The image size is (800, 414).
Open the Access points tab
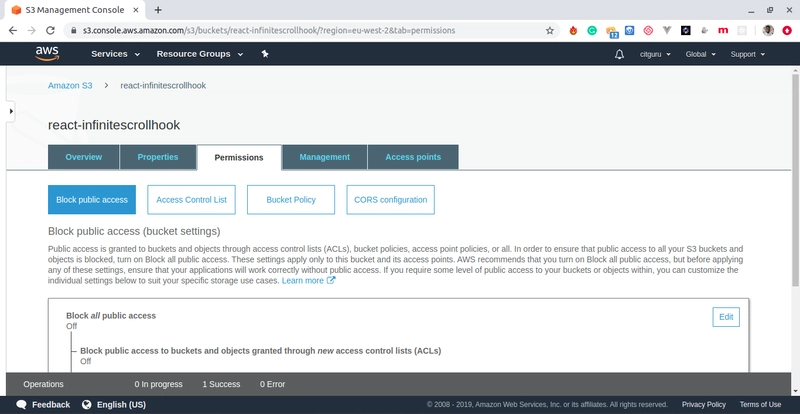click(413, 157)
